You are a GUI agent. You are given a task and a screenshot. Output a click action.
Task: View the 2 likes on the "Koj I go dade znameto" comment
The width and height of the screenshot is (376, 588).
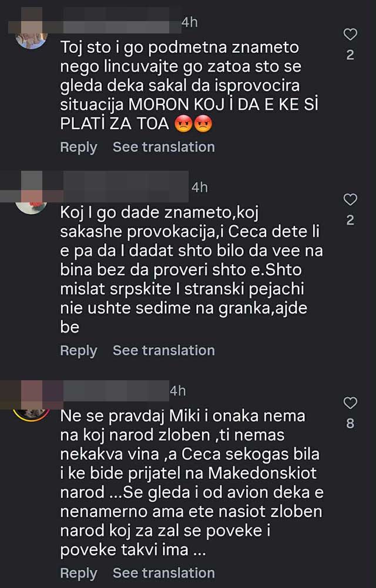coord(350,221)
